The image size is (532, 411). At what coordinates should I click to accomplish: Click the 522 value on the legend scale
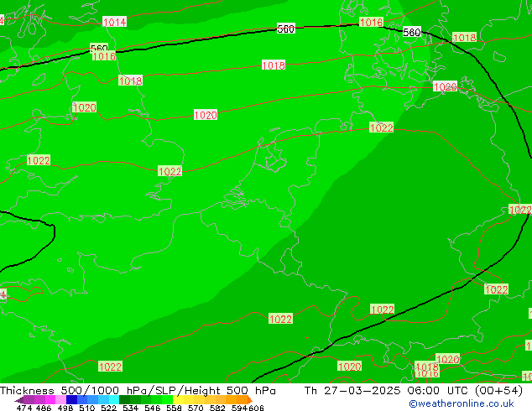point(108,408)
